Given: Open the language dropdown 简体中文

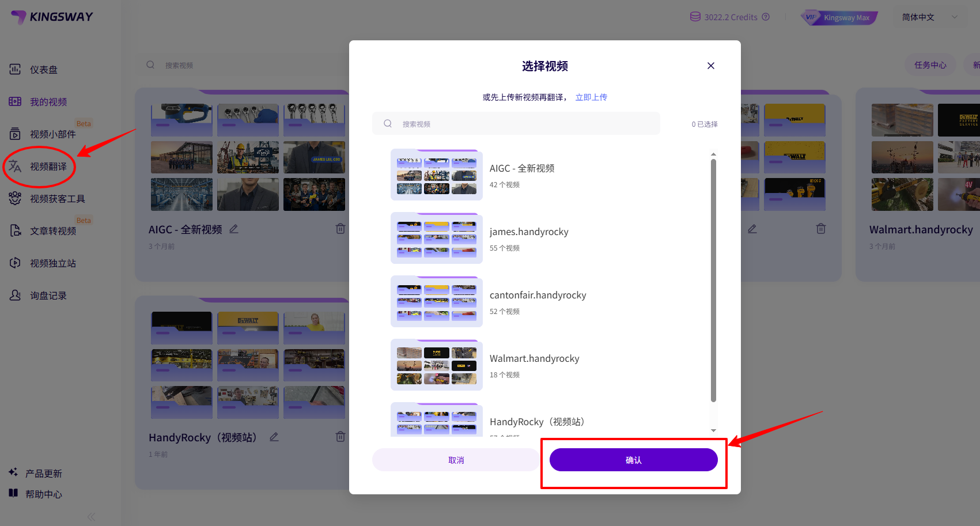Looking at the screenshot, I should [929, 17].
